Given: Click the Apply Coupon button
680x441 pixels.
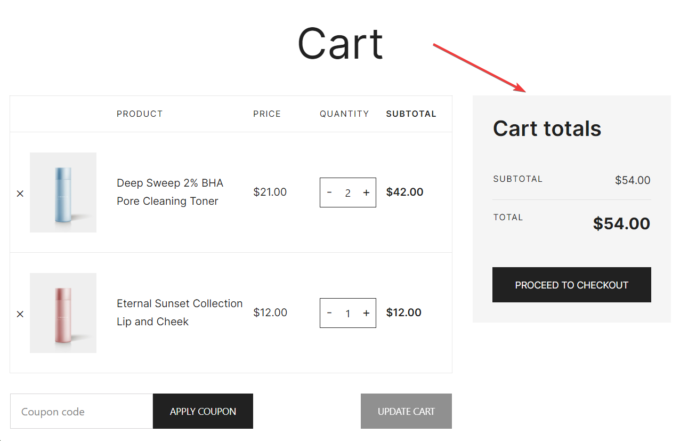Looking at the screenshot, I should click(x=203, y=412).
